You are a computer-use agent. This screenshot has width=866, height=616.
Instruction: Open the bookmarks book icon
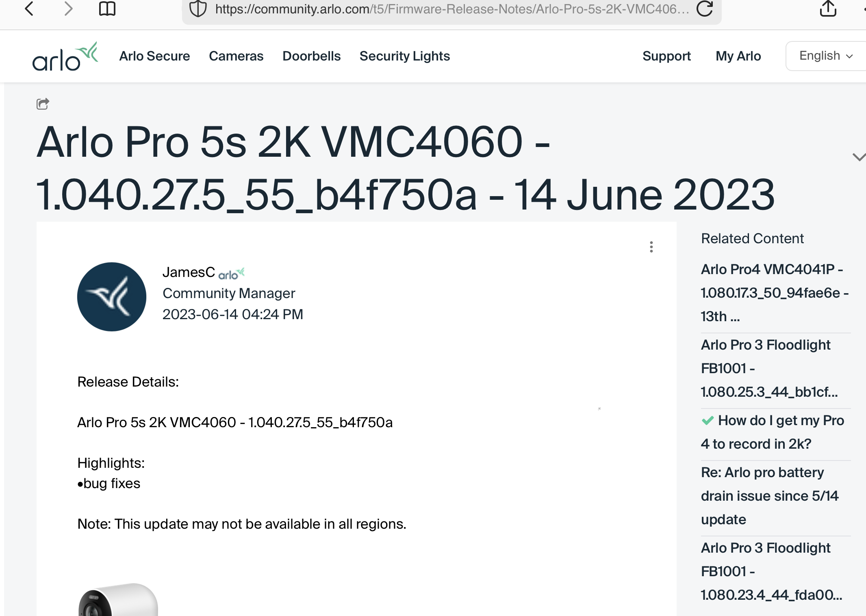(x=107, y=9)
